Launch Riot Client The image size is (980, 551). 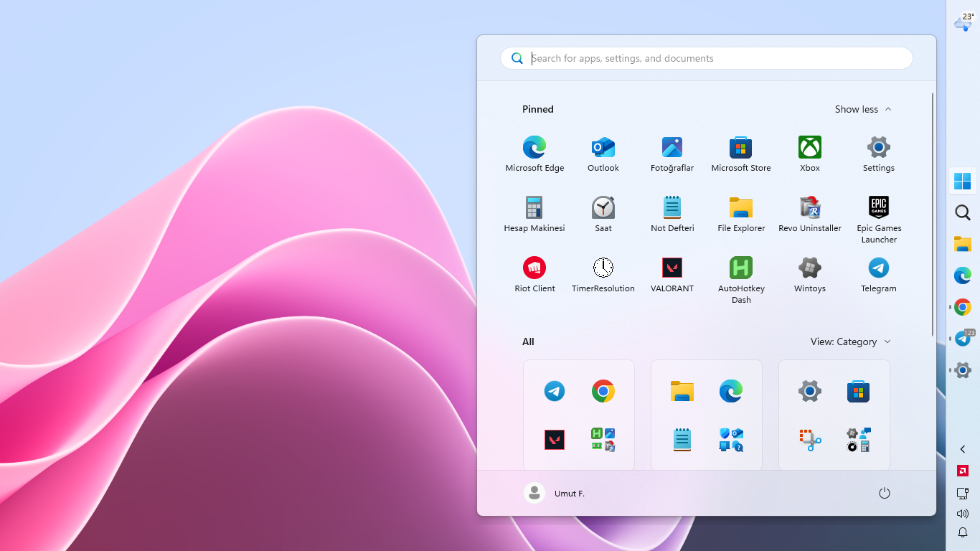pos(534,274)
